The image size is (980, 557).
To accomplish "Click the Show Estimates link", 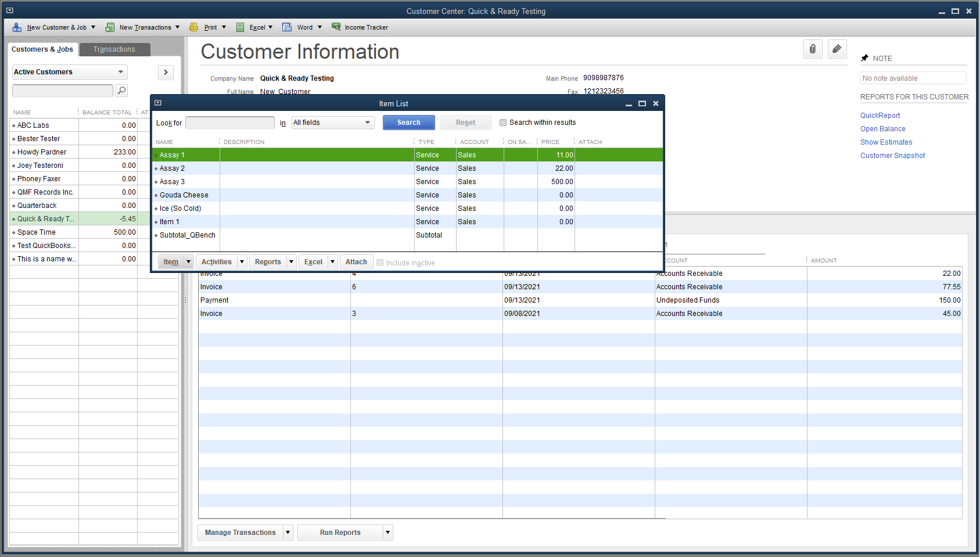I will click(886, 142).
